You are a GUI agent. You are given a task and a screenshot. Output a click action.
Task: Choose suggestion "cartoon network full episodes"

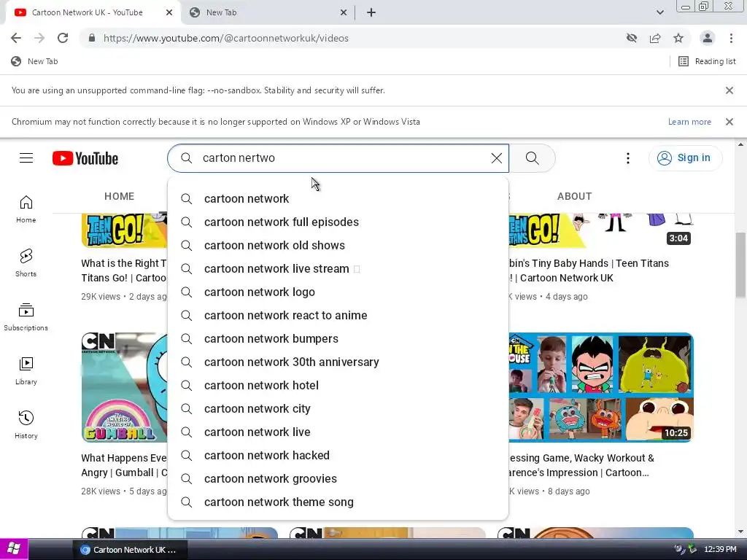coord(338,222)
